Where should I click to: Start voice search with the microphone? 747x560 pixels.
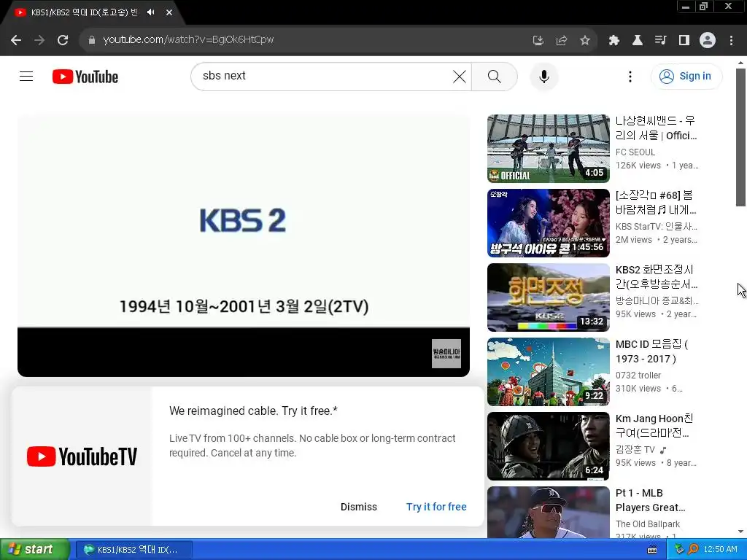543,77
